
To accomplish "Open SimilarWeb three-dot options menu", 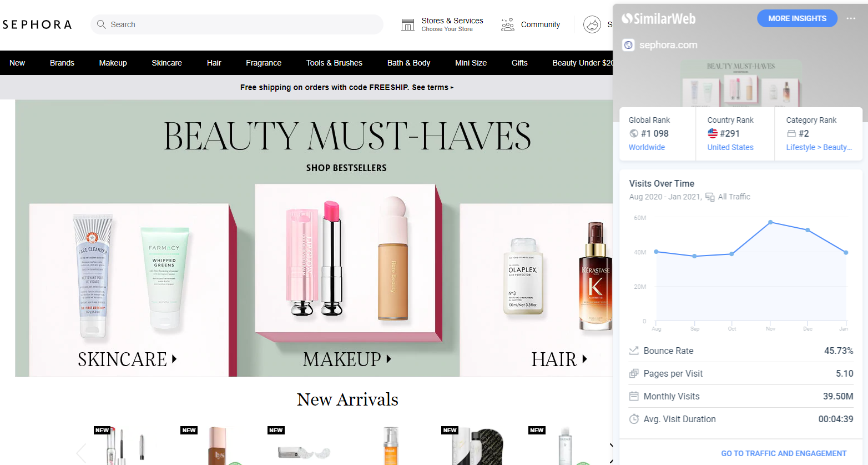I will pos(850,18).
